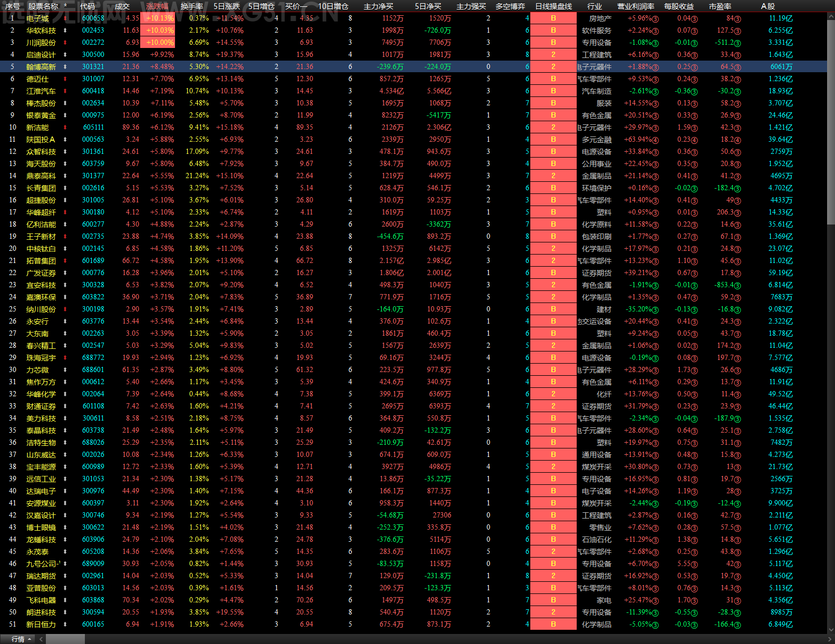The width and height of the screenshot is (835, 644).
Task: Click the B signal cell for 电子城
Action: click(553, 18)
